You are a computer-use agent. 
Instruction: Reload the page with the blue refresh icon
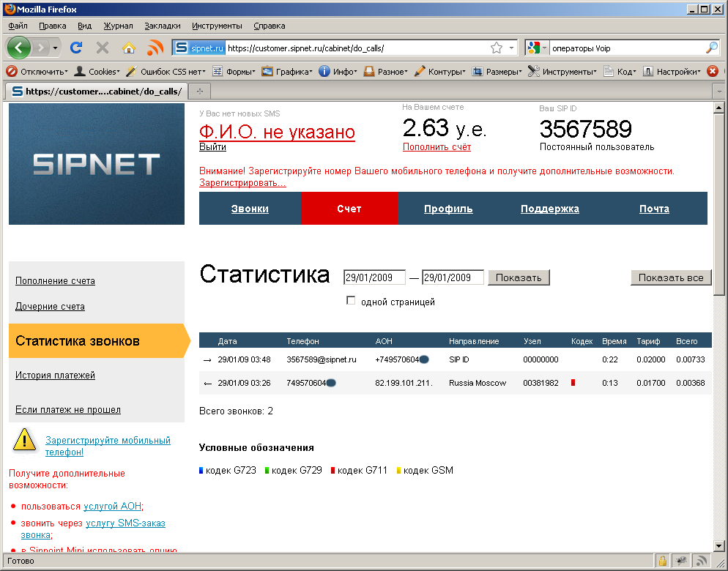[77, 48]
